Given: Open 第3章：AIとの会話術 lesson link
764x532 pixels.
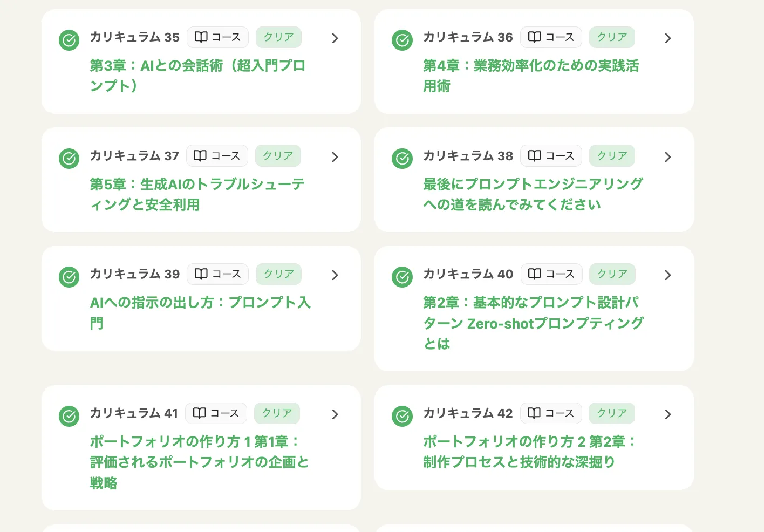Looking at the screenshot, I should (198, 75).
